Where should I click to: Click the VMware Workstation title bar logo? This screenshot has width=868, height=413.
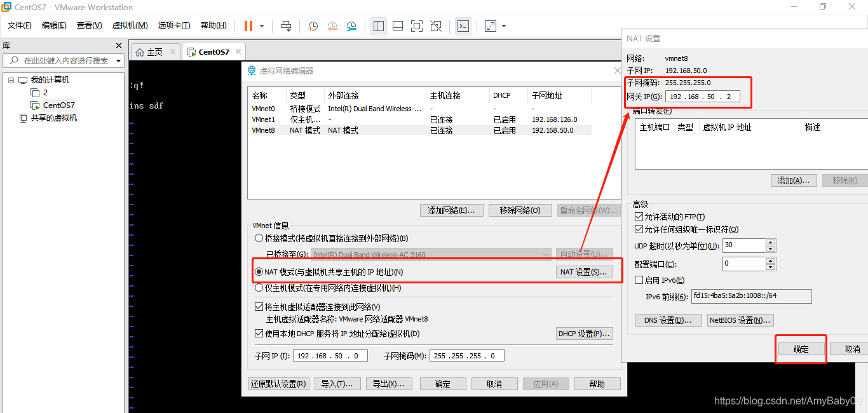click(x=6, y=7)
